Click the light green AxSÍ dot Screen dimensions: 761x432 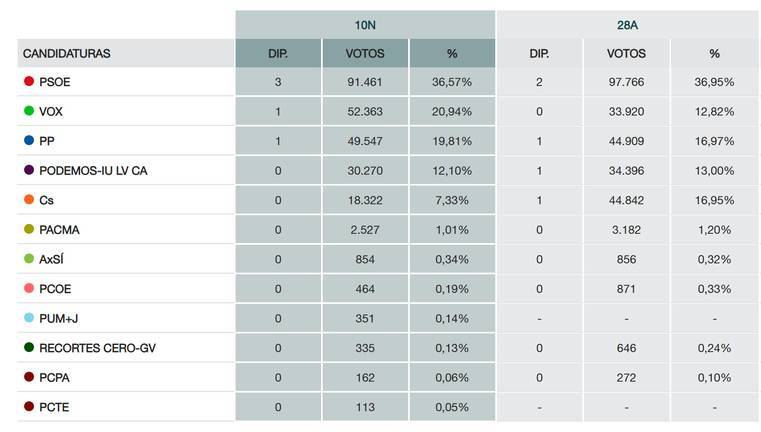(28, 259)
